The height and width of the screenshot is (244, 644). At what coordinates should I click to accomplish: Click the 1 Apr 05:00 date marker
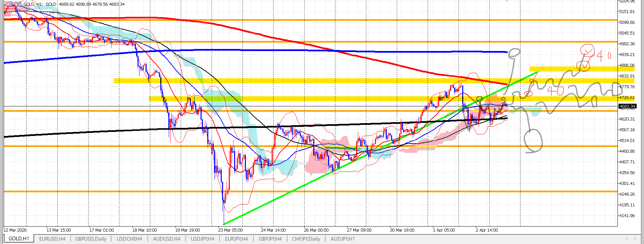tap(444, 230)
